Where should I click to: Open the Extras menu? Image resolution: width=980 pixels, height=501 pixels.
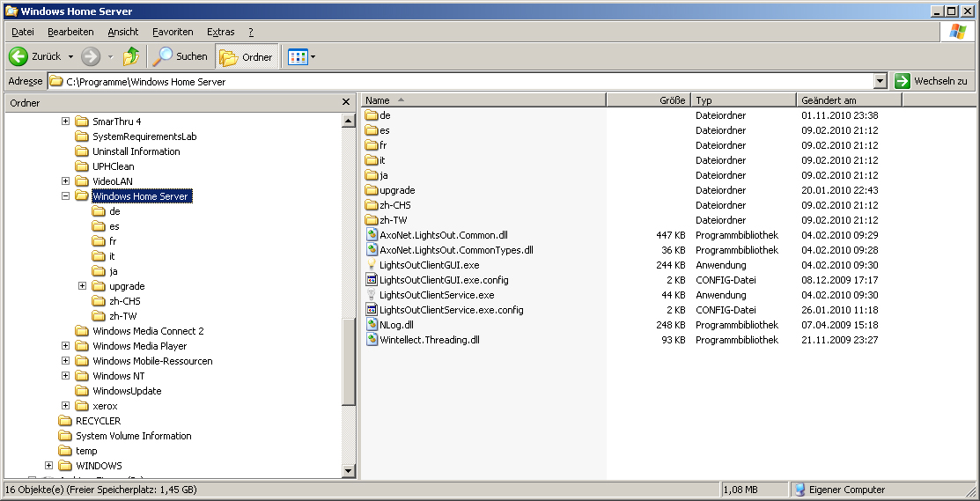[221, 32]
